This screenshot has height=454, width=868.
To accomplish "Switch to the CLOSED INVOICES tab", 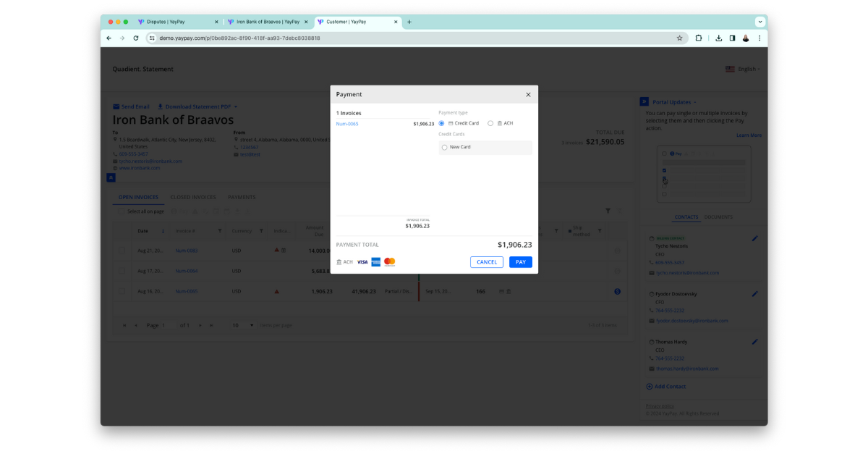I will (x=193, y=198).
